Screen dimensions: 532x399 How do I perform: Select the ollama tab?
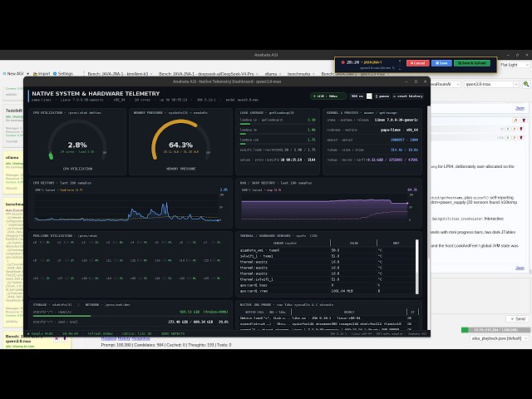[x=271, y=74]
